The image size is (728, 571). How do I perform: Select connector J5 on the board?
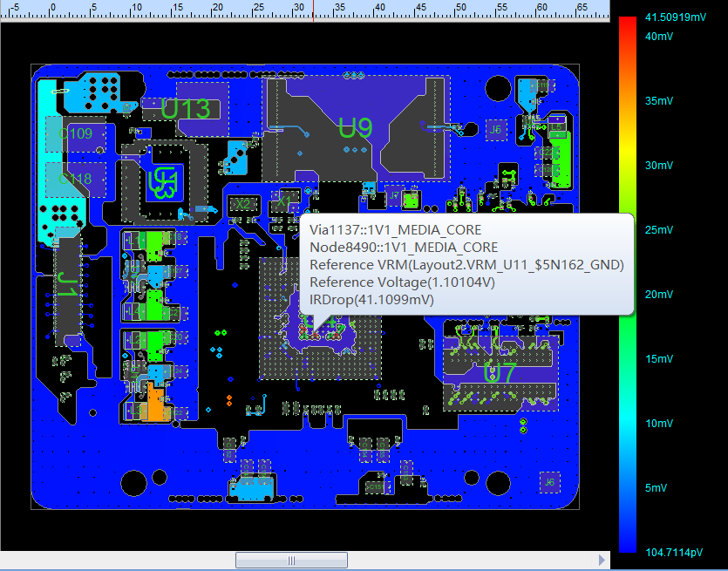495,130
